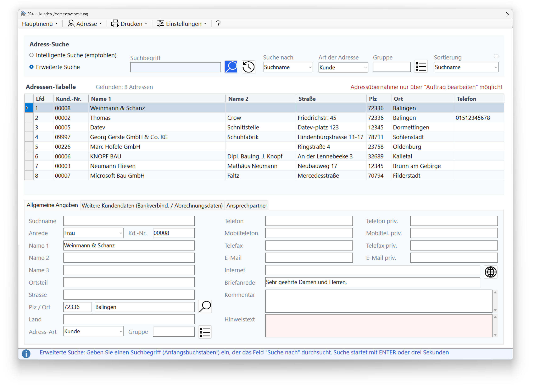Select Intelligente Suche (empfohlen) radio button

click(x=31, y=55)
